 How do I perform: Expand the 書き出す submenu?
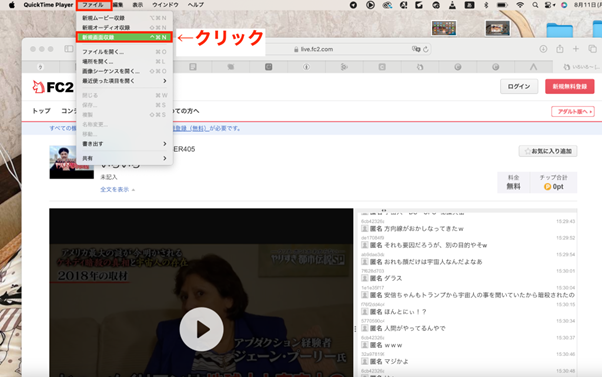coord(124,144)
